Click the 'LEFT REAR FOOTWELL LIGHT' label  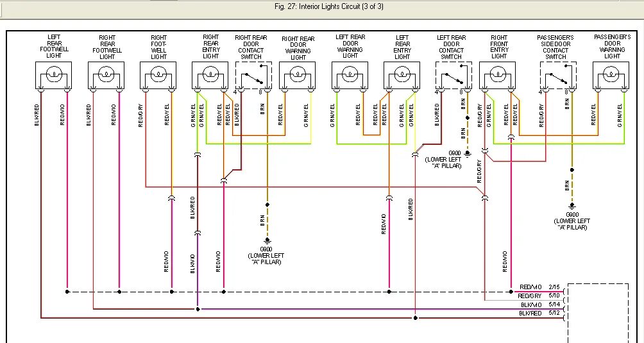54,46
